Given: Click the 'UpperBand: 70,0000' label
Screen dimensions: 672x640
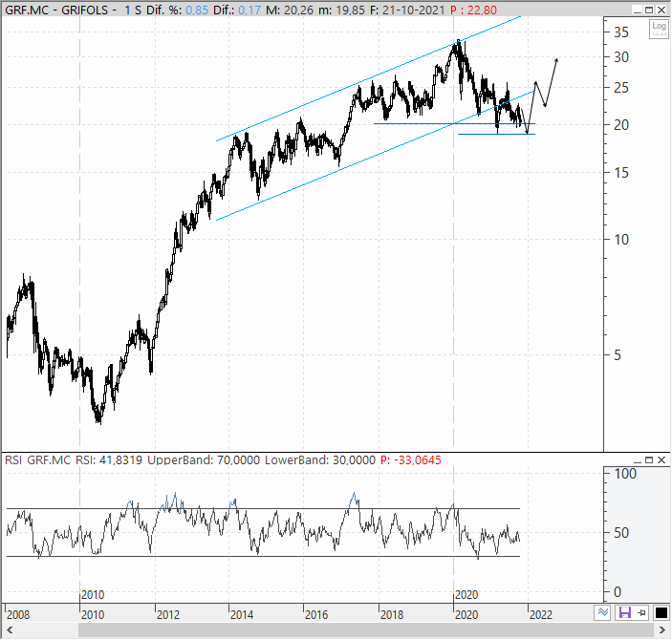Looking at the screenshot, I should (x=204, y=460).
